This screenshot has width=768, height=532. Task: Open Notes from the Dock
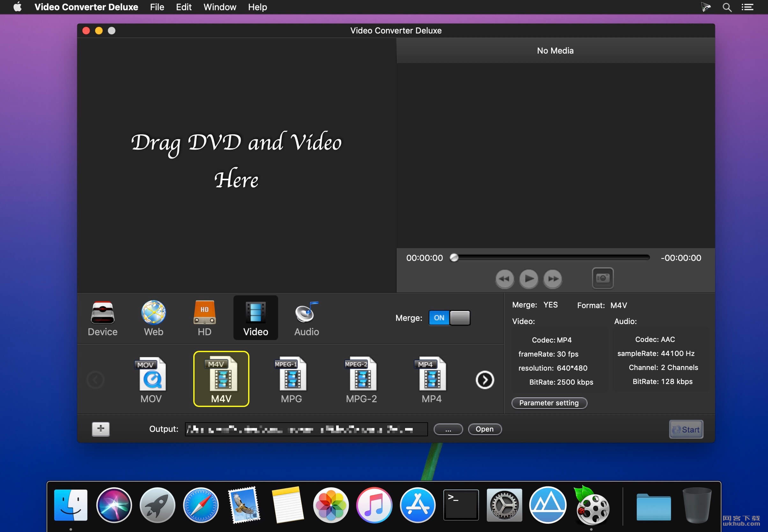(287, 505)
